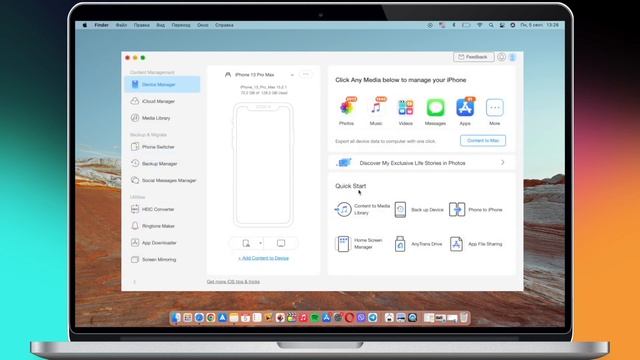Start Back up Device quick action
640x360 pixels.
pyautogui.click(x=419, y=209)
